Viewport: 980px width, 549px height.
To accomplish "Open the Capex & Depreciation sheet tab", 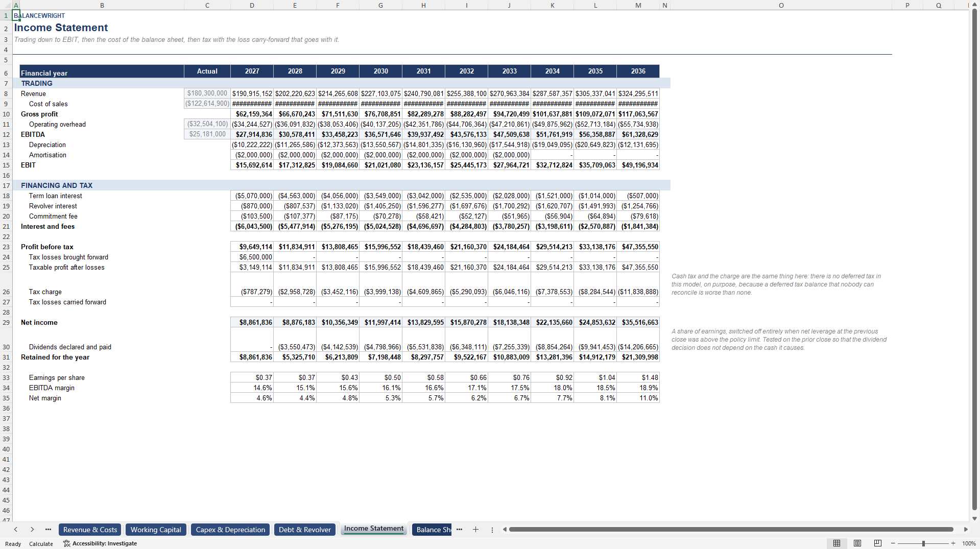I will [x=230, y=530].
